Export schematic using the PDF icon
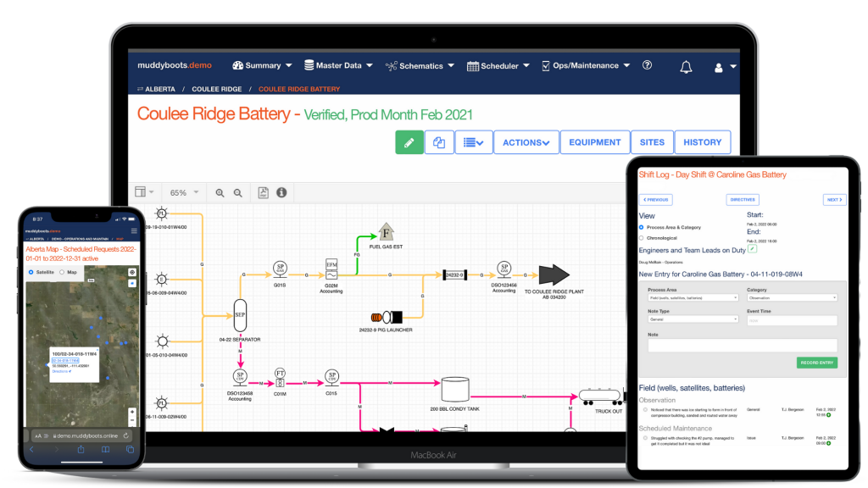The image size is (868, 488). click(263, 192)
